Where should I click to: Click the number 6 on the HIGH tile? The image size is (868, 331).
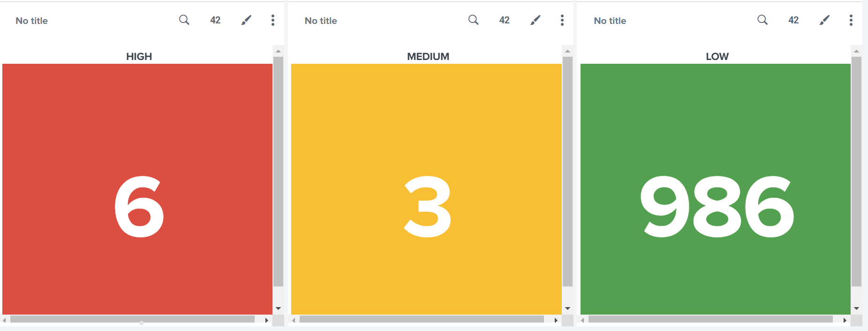pos(138,206)
